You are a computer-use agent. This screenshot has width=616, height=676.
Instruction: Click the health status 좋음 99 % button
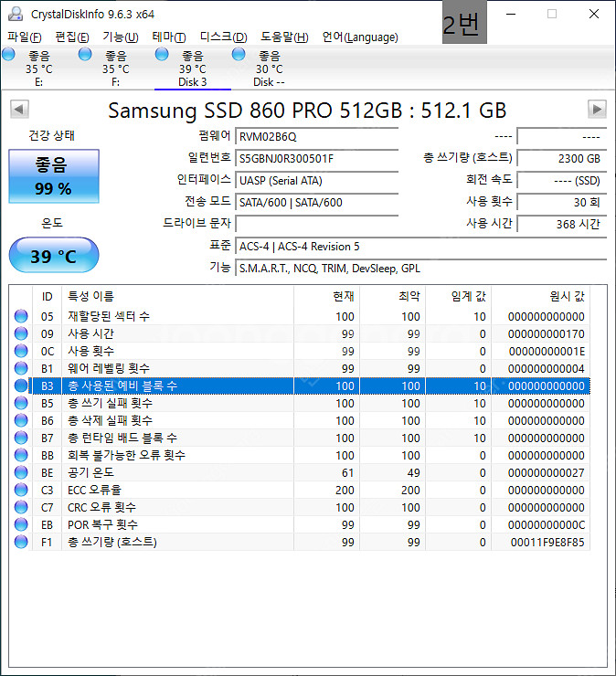click(54, 176)
